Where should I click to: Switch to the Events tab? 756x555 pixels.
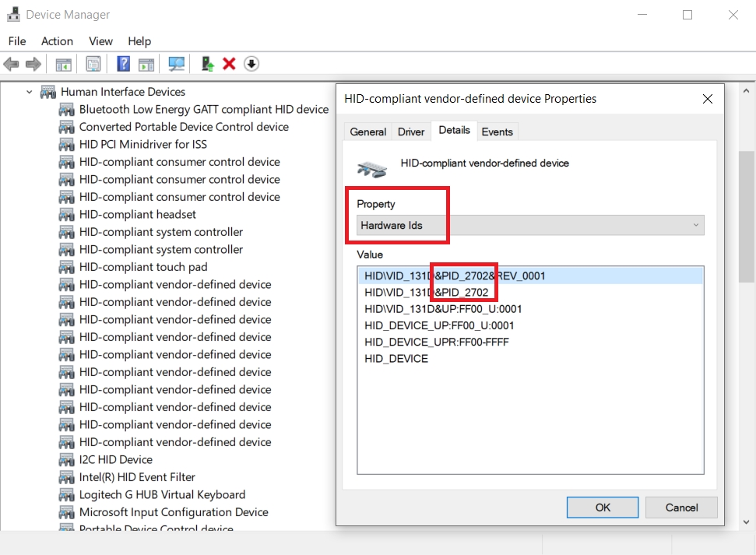pos(497,132)
